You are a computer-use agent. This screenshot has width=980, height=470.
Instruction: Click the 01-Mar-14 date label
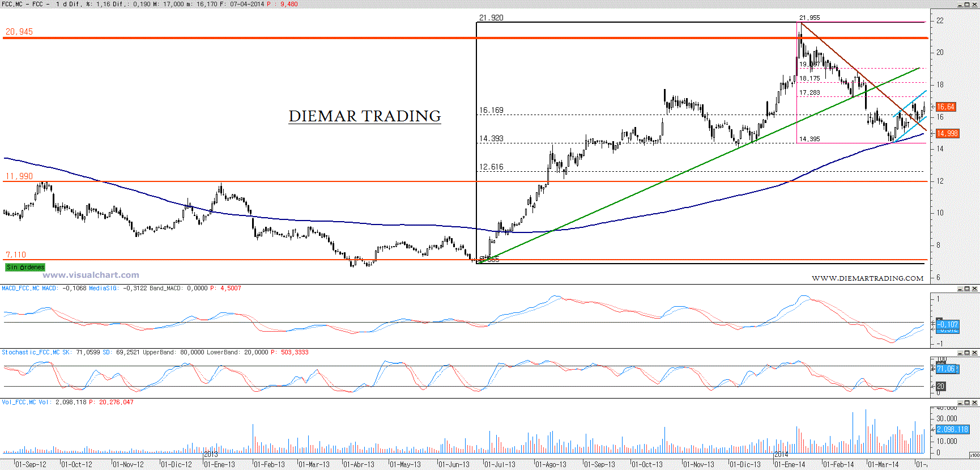coord(883,464)
